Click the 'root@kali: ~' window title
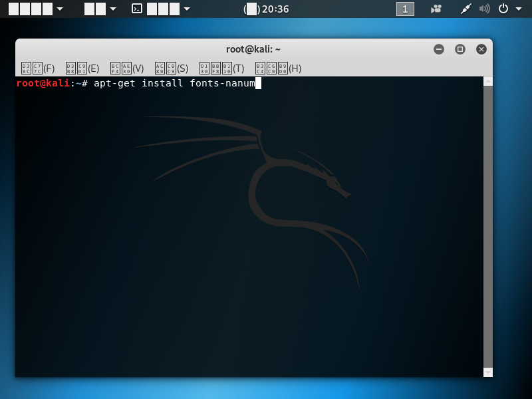The image size is (532, 399). coord(253,49)
